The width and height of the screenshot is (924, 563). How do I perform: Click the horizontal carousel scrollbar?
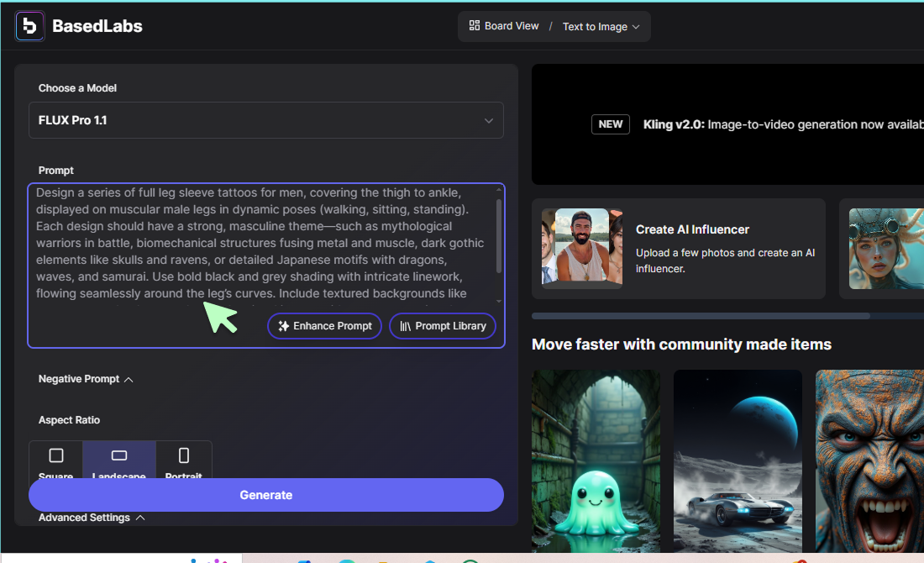pyautogui.click(x=701, y=316)
